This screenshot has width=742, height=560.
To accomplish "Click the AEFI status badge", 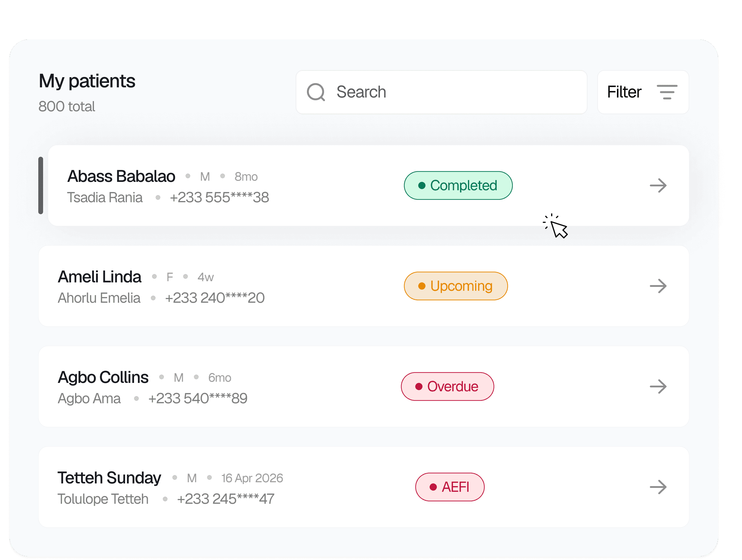I will tap(449, 487).
